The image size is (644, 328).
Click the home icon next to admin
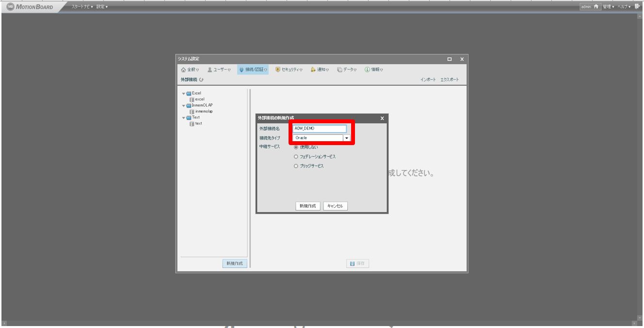(597, 6)
